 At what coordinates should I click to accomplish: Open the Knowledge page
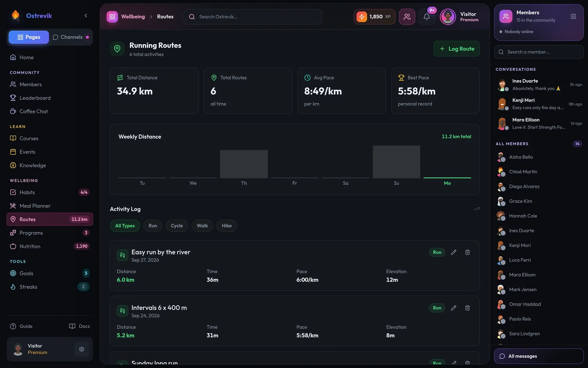[x=50, y=166]
